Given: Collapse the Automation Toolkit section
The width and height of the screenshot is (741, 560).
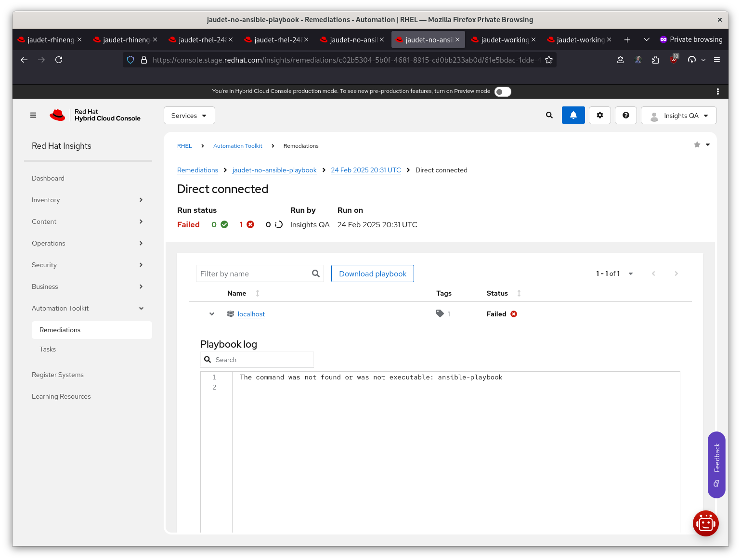Looking at the screenshot, I should 88,308.
